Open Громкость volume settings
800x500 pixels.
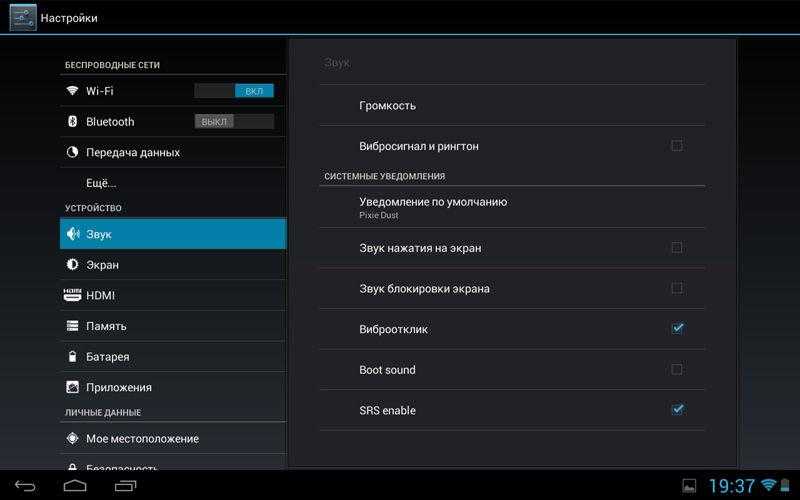pos(512,105)
